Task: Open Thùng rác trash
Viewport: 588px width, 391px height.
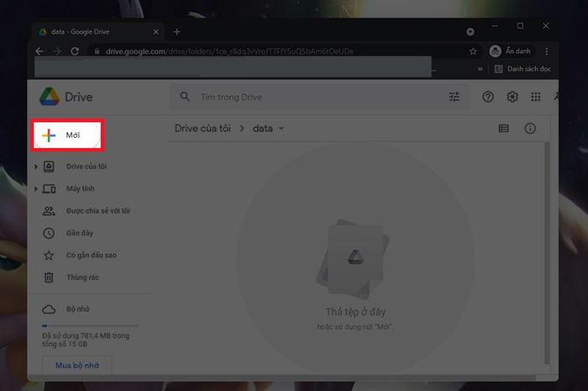Action: tap(82, 277)
